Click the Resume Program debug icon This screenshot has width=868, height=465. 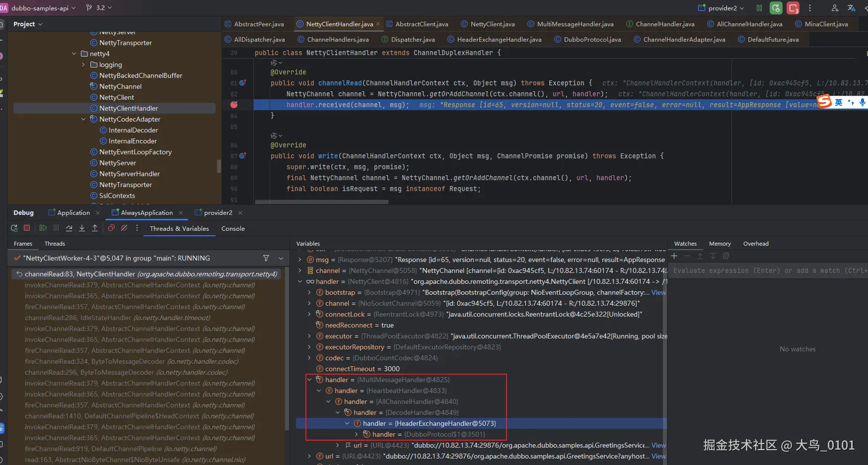43,228
